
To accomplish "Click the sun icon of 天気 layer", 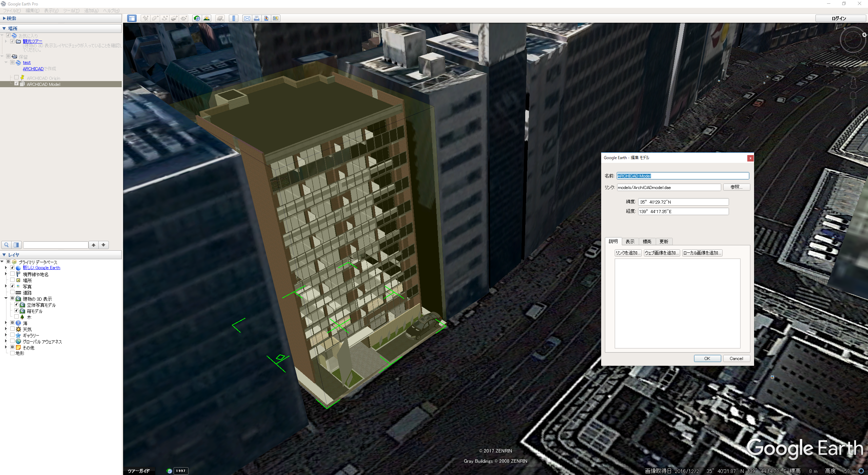I will [x=19, y=329].
